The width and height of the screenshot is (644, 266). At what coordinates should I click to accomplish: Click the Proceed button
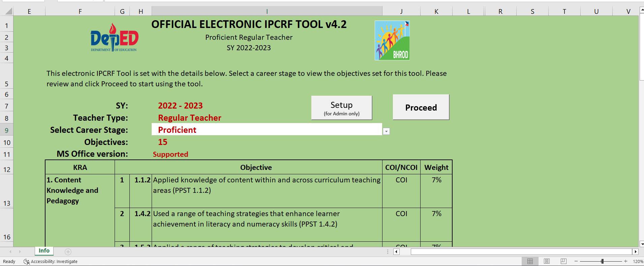tap(421, 107)
